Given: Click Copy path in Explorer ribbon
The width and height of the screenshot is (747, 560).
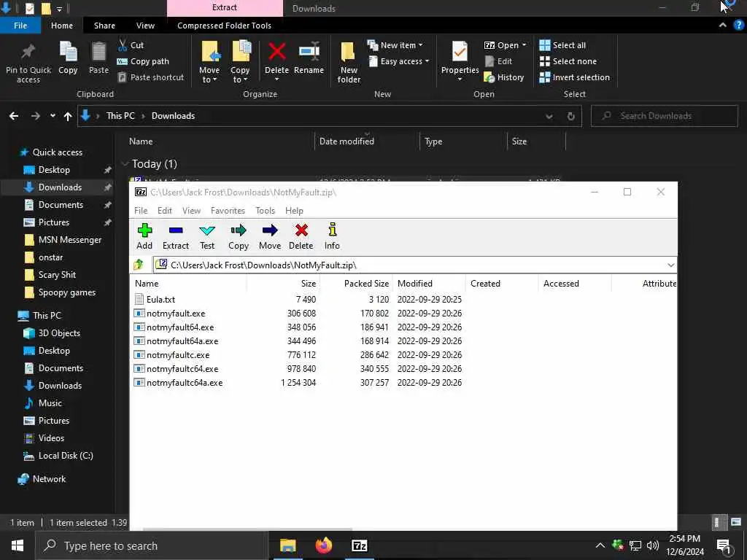Looking at the screenshot, I should (144, 61).
